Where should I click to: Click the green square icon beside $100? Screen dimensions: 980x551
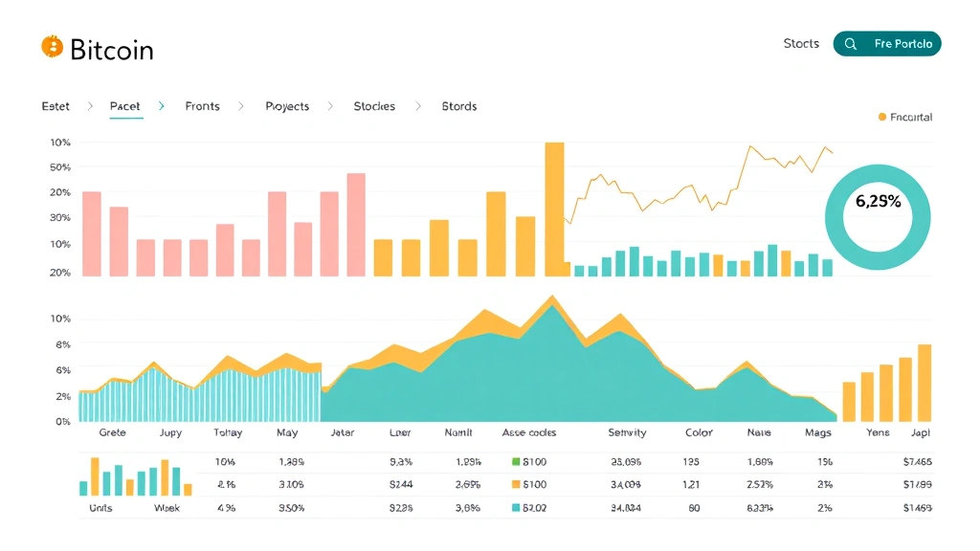[x=515, y=461]
